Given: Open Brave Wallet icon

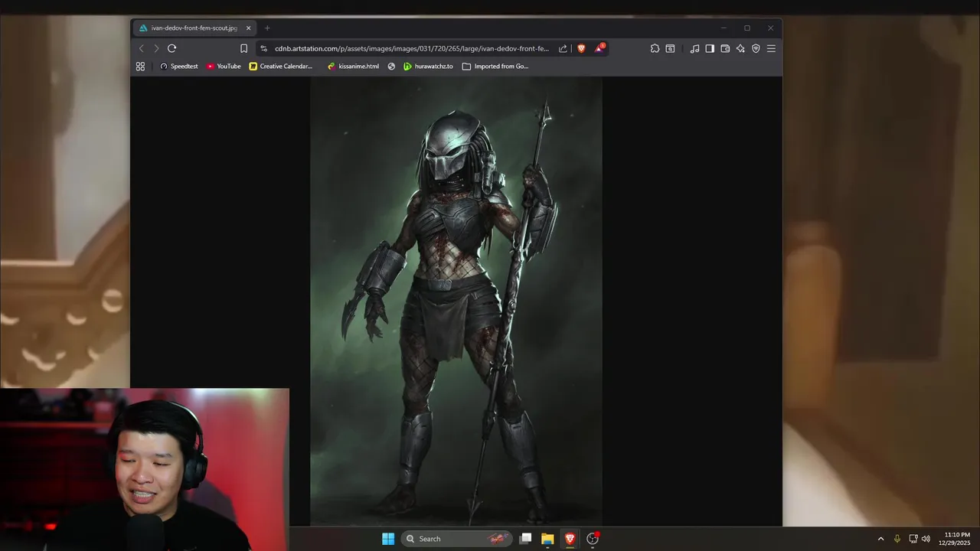Looking at the screenshot, I should tap(725, 48).
